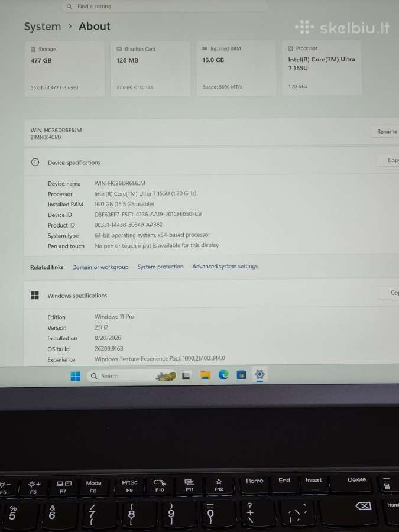Select the OS build value 26200.9168
The width and height of the screenshot is (399, 532).
(109, 348)
